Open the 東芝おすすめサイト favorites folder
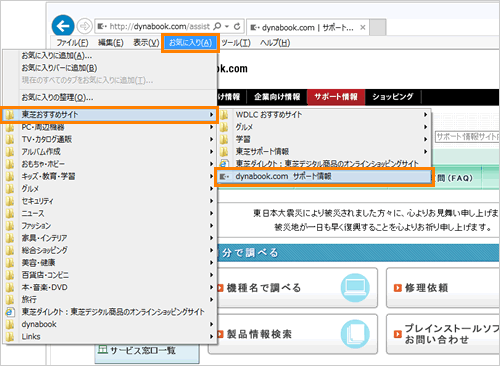Screen dimensions: 500x366 point(109,115)
